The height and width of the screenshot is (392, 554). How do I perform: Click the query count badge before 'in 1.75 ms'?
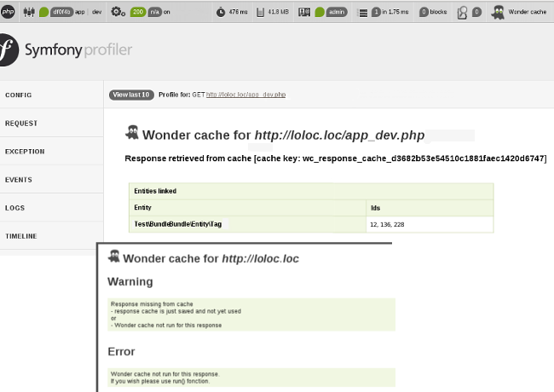pos(376,12)
